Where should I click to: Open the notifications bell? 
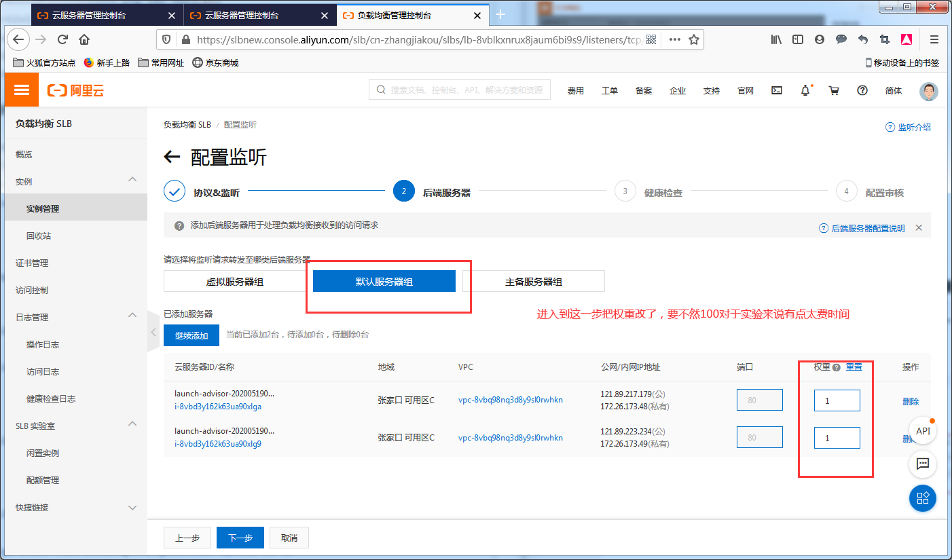(805, 90)
